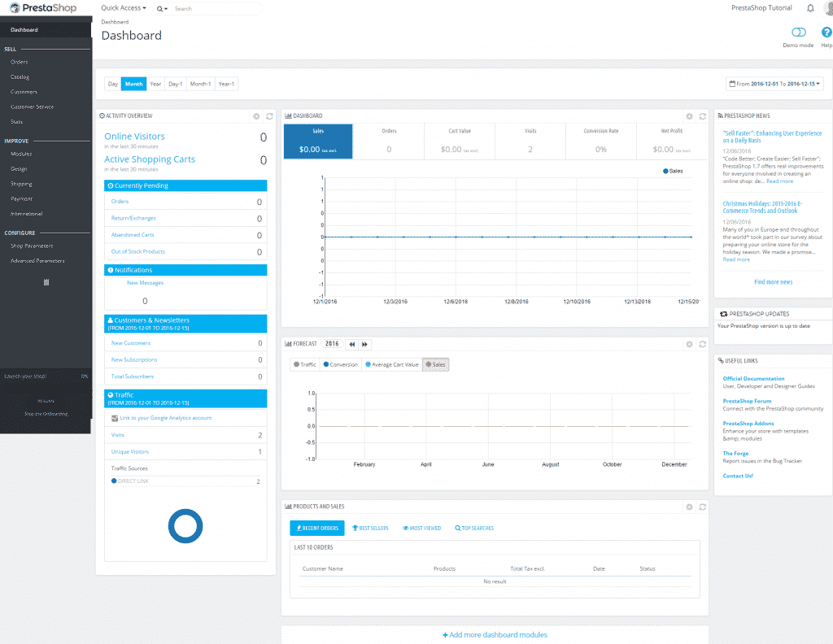Click the Sales $0.00 metric block
The height and width of the screenshot is (644, 833).
coord(317,141)
